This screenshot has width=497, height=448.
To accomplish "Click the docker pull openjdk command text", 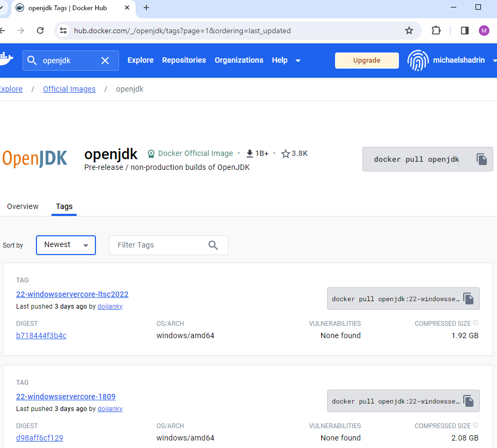I will pyautogui.click(x=417, y=159).
